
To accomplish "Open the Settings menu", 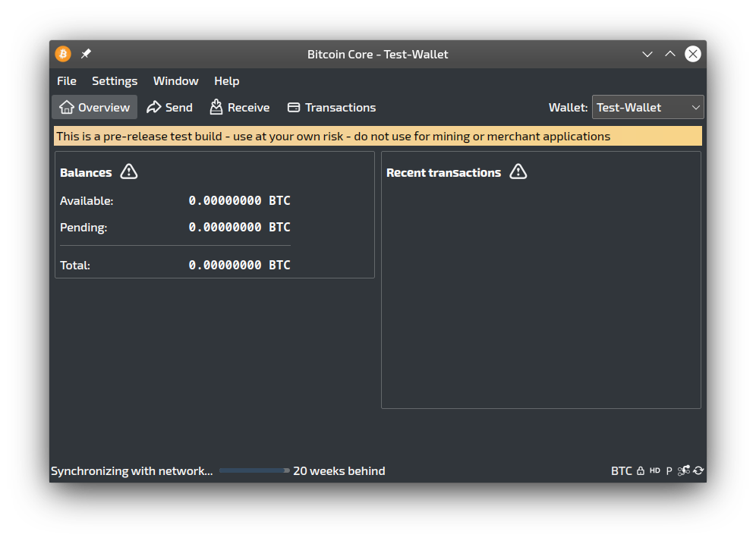I will point(115,81).
